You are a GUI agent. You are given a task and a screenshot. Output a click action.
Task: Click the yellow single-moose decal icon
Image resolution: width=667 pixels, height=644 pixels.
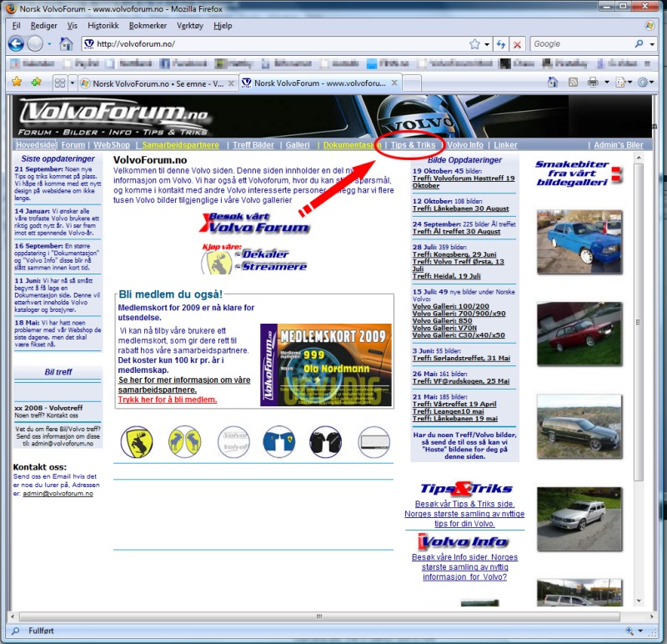pos(137,442)
